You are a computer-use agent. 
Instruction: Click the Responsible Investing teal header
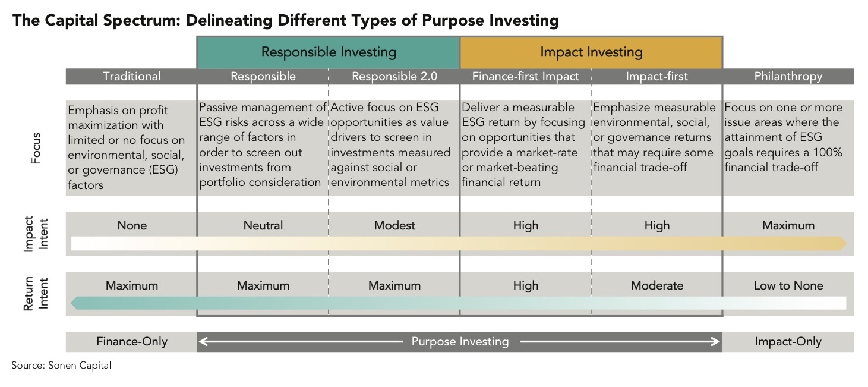pyautogui.click(x=329, y=52)
